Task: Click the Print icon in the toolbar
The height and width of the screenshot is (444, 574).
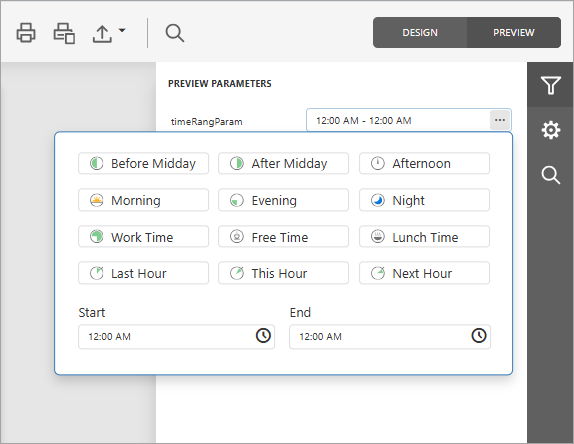Action: [26, 33]
